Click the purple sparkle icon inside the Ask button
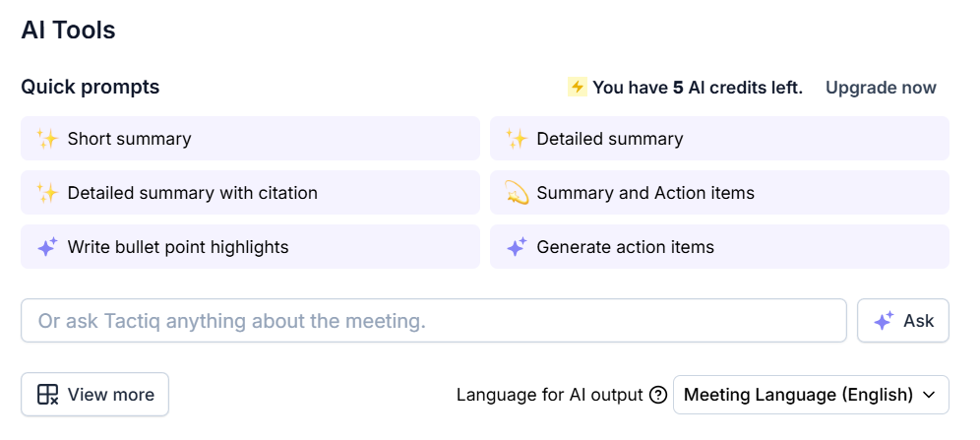 [884, 321]
